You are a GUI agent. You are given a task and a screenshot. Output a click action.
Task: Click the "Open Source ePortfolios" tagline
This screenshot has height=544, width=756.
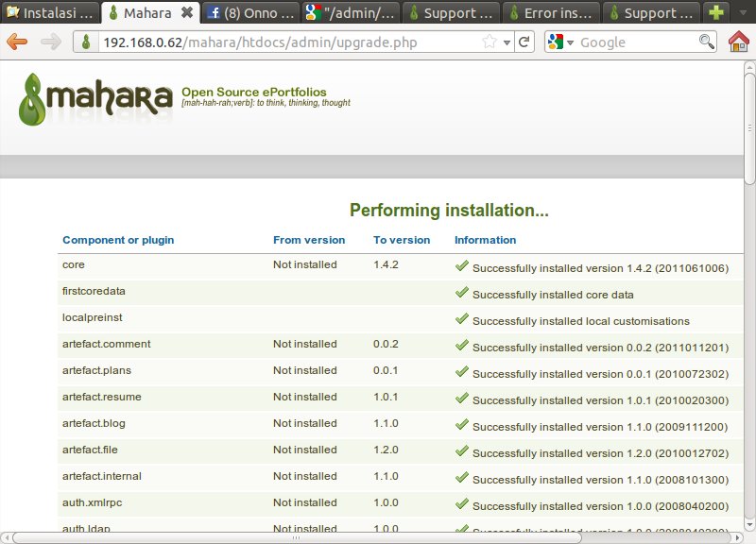pos(254,92)
